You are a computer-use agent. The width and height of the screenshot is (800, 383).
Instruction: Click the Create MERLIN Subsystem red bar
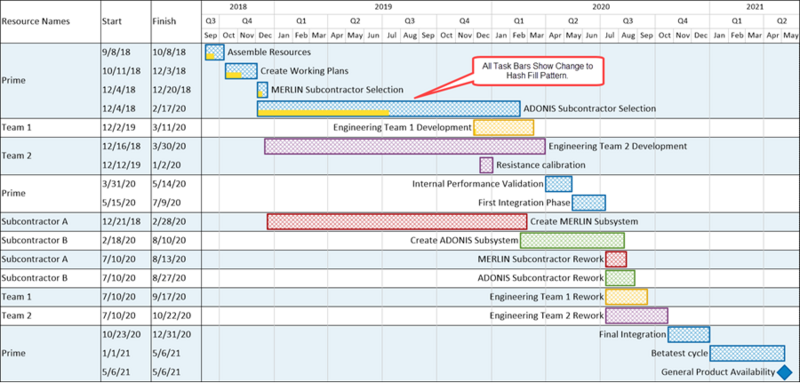coord(397,222)
